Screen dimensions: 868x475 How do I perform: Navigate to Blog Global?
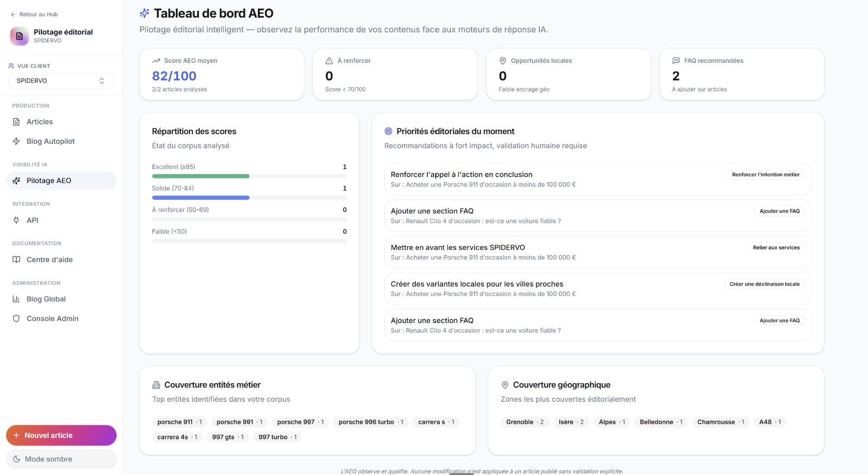click(x=61, y=299)
